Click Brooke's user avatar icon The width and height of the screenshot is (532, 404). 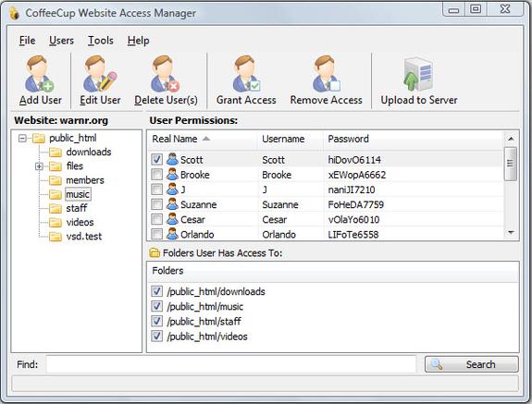click(x=172, y=175)
